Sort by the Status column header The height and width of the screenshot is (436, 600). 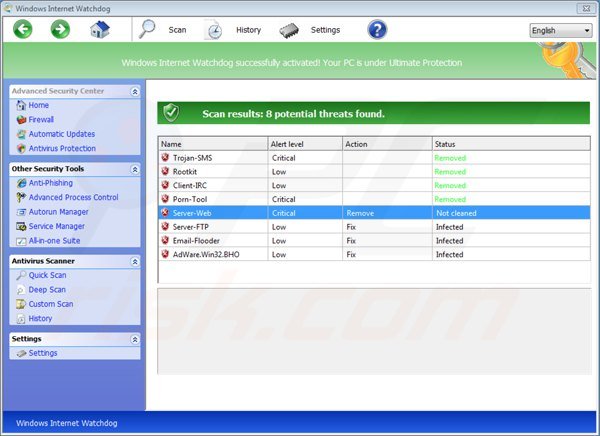(511, 144)
